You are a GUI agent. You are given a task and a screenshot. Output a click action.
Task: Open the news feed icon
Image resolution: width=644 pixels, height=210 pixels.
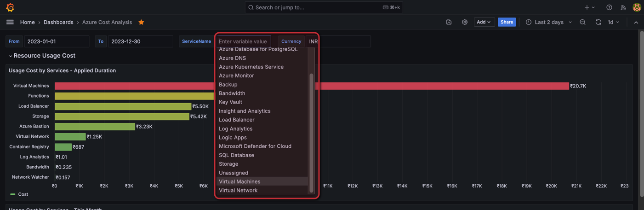pyautogui.click(x=623, y=7)
